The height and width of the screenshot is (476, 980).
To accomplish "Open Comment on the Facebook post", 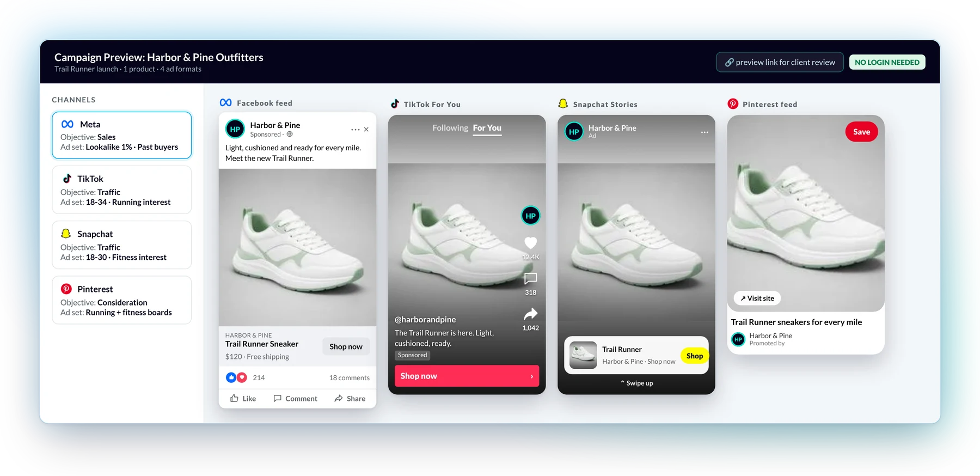I will pos(295,399).
